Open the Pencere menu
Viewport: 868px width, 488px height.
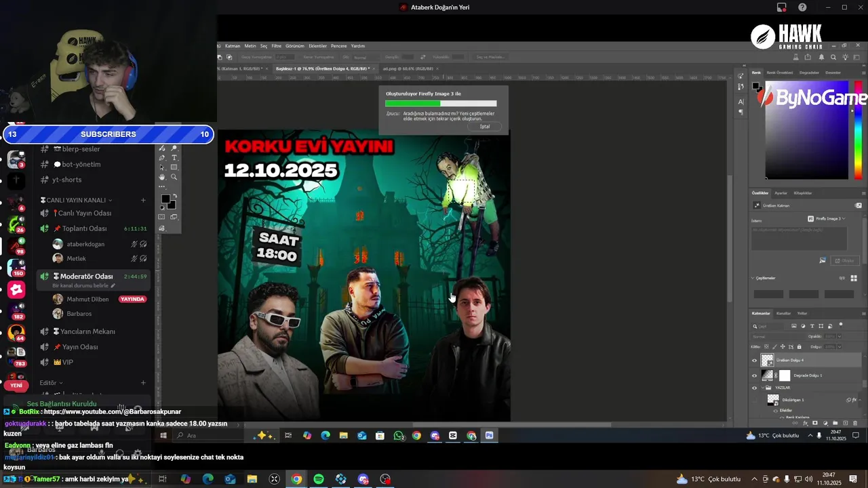[x=339, y=46]
